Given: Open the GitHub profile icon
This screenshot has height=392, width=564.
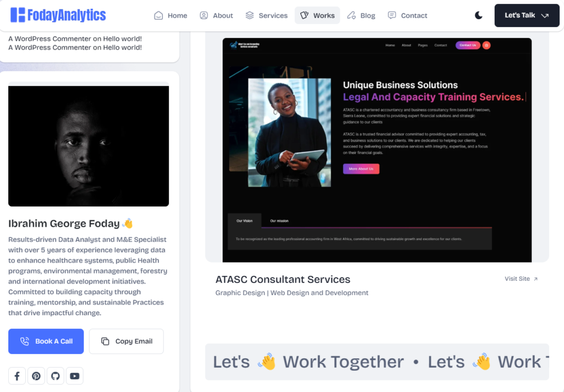Looking at the screenshot, I should coord(55,376).
